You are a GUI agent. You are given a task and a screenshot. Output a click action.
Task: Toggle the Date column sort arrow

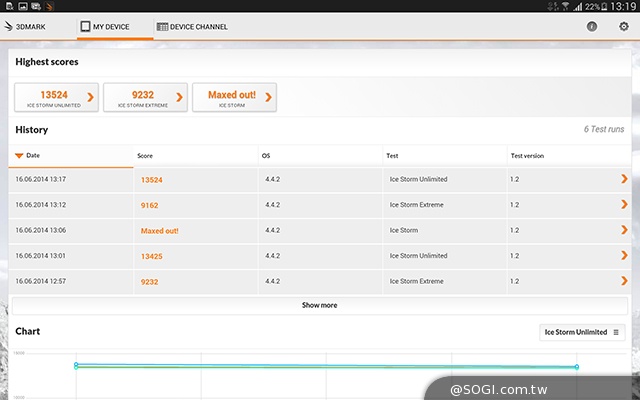[x=19, y=156]
